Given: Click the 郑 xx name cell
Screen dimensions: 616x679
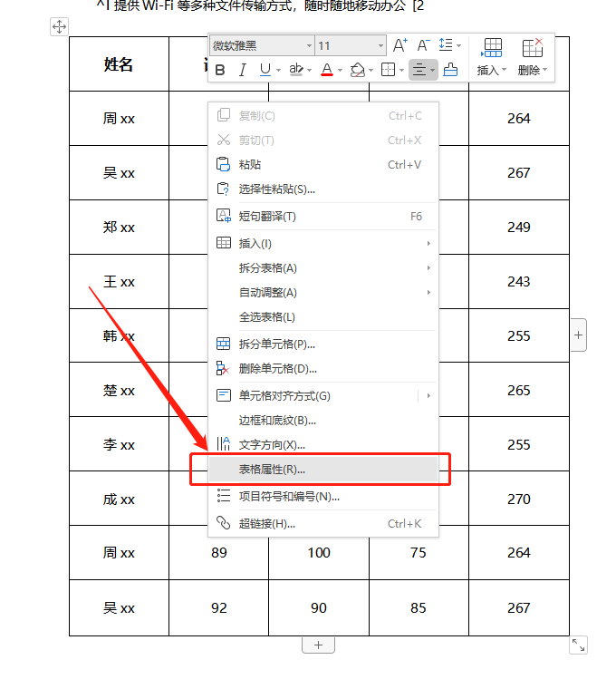Looking at the screenshot, I should pos(119,227).
